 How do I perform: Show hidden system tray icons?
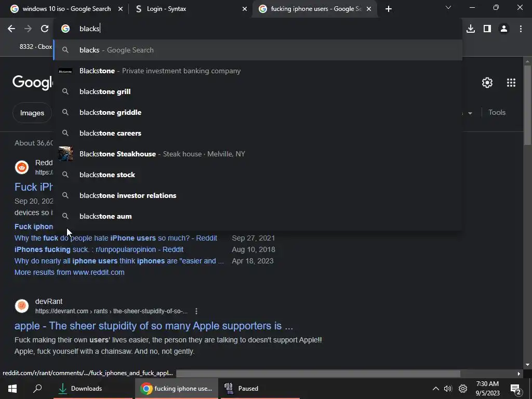[x=436, y=389]
